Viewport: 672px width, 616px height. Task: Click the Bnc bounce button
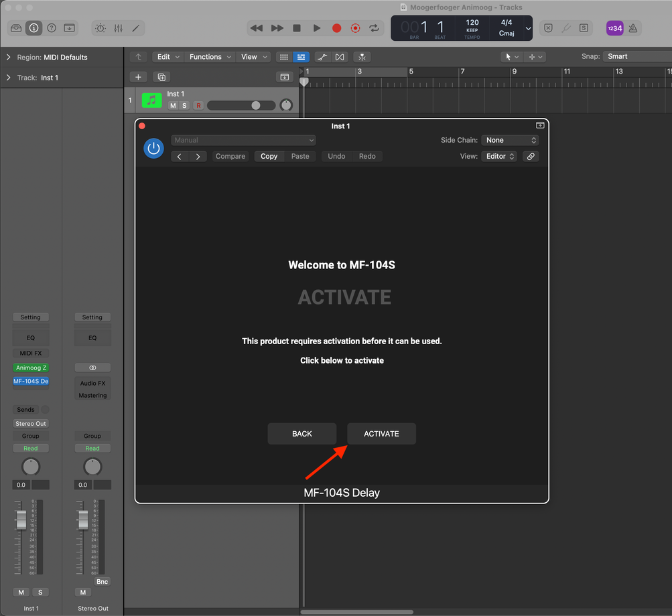(103, 581)
